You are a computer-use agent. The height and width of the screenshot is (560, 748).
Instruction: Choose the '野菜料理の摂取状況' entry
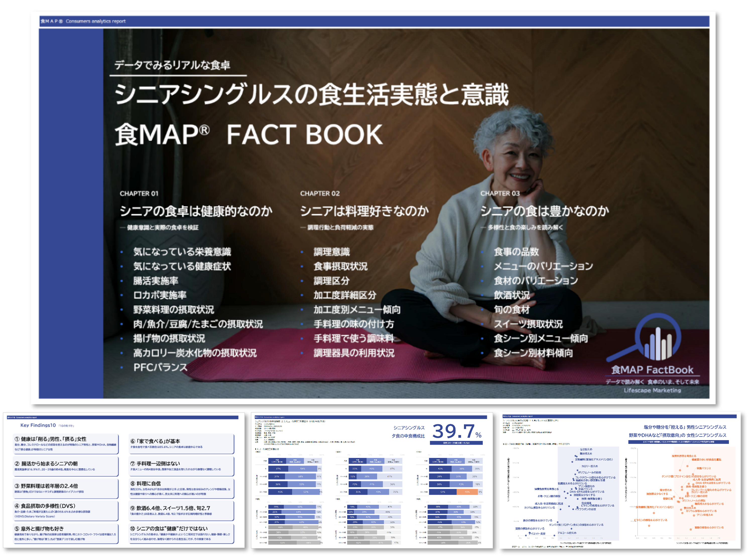coord(173,310)
